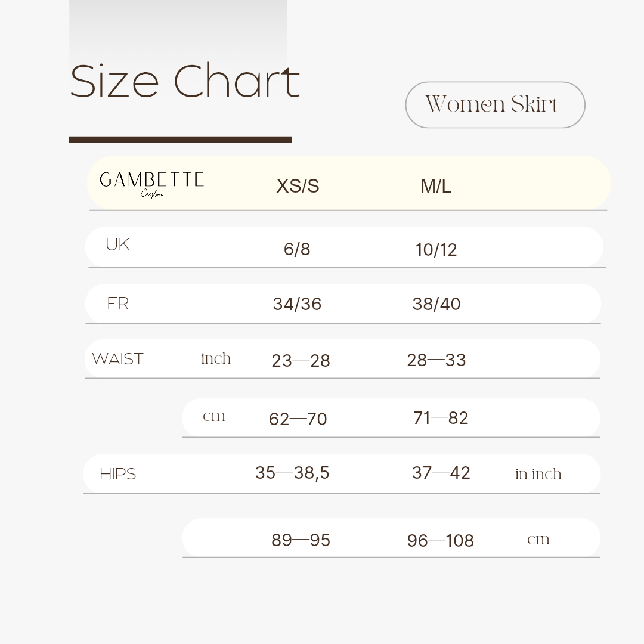Select the M/L column header
The width and height of the screenshot is (644, 644).
[x=436, y=186]
